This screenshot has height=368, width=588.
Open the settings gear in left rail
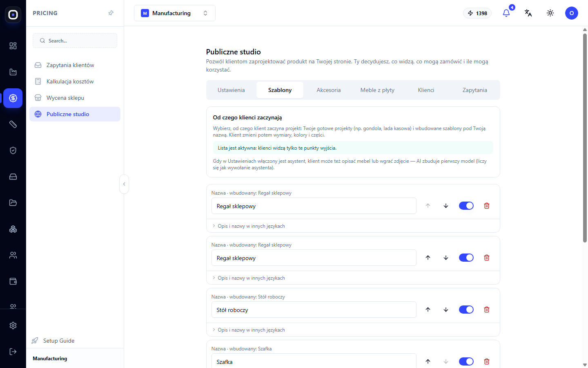(x=13, y=325)
